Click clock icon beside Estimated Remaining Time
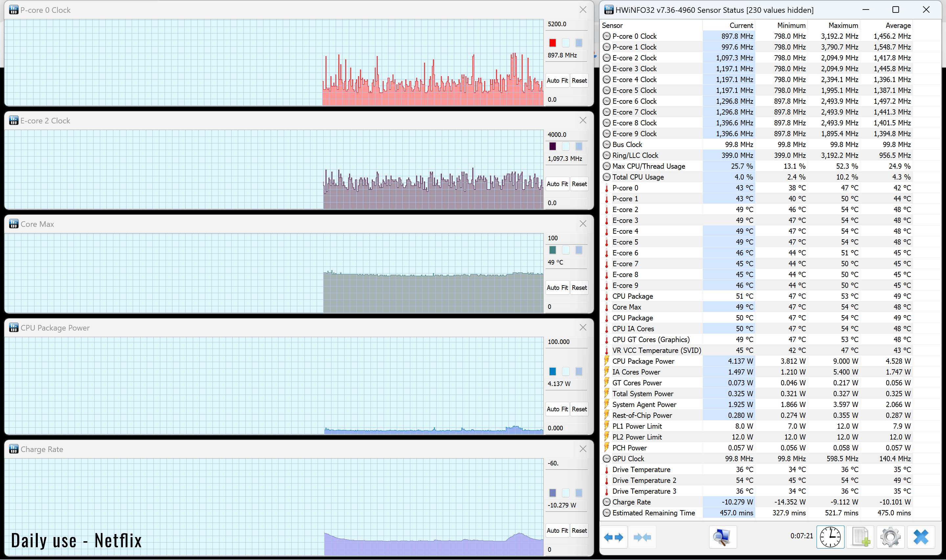Screen dimensions: 946x560 (607, 513)
